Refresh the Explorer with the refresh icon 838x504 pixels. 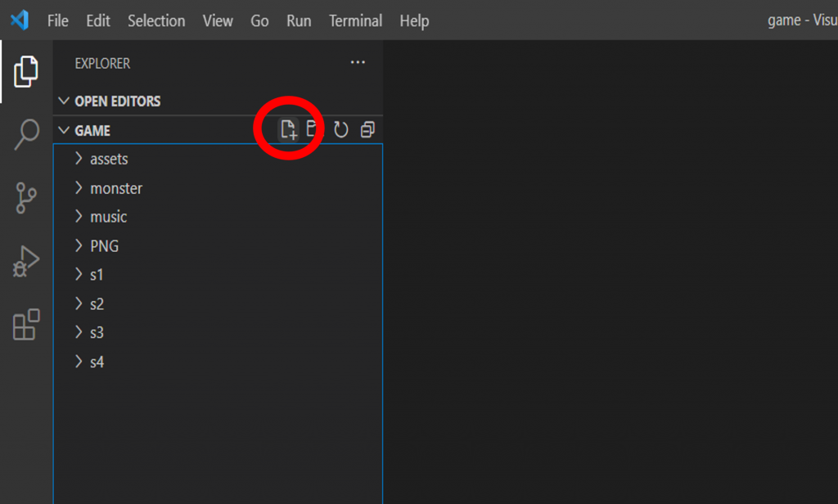[x=341, y=129]
